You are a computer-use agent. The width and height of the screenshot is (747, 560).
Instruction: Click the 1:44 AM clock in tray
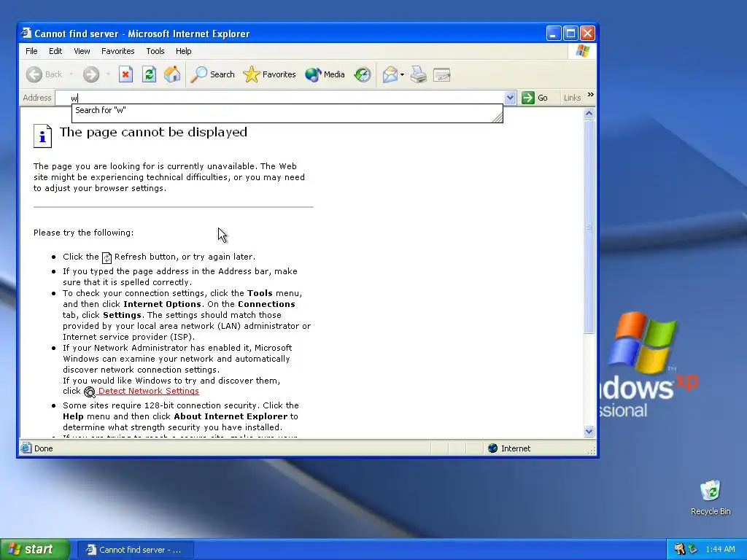coord(720,549)
